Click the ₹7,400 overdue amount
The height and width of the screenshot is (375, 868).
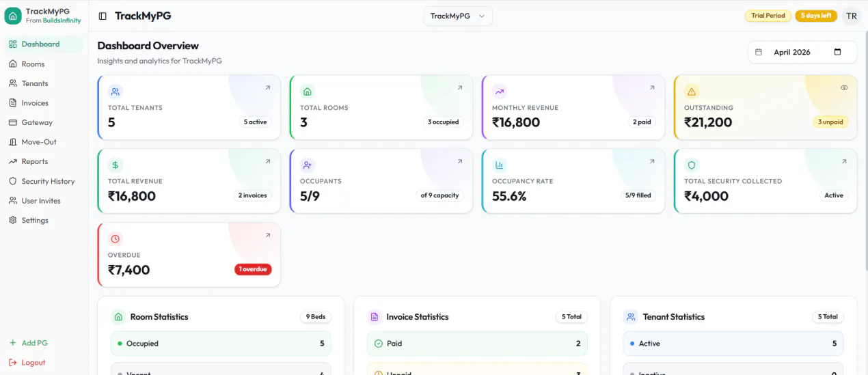pos(129,270)
